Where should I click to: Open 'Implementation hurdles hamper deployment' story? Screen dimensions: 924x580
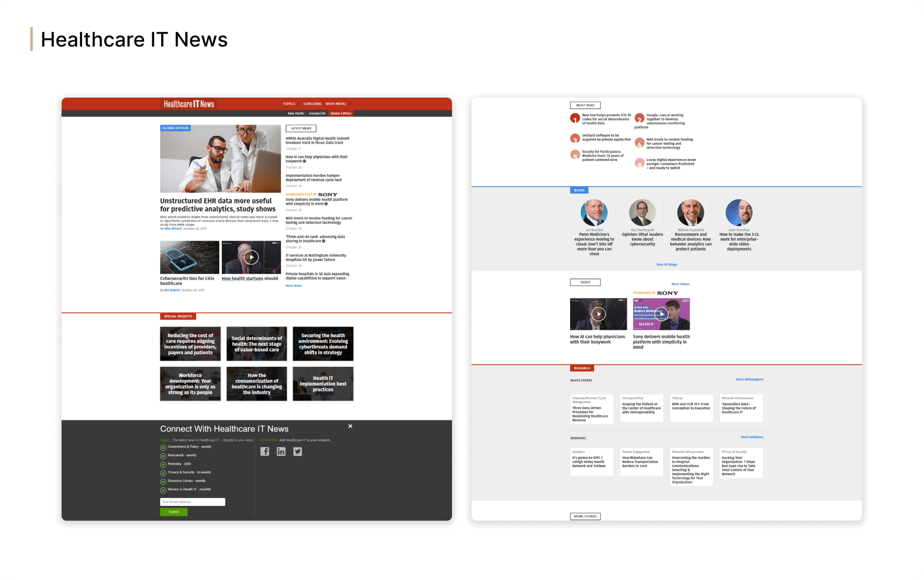pos(314,178)
